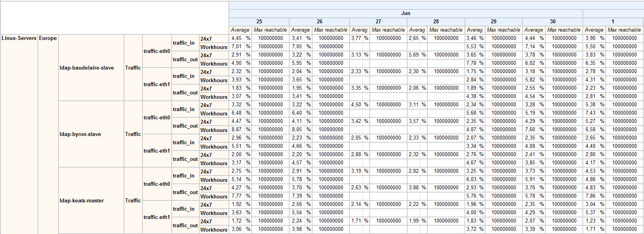Select the Jun month header
644x234 pixels.
pos(406,13)
